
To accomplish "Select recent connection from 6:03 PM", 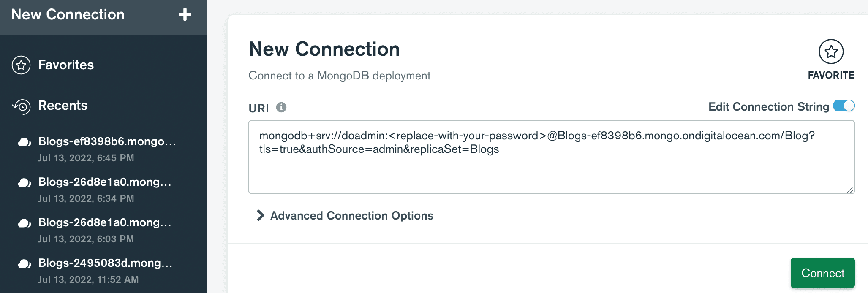I will pos(103,230).
